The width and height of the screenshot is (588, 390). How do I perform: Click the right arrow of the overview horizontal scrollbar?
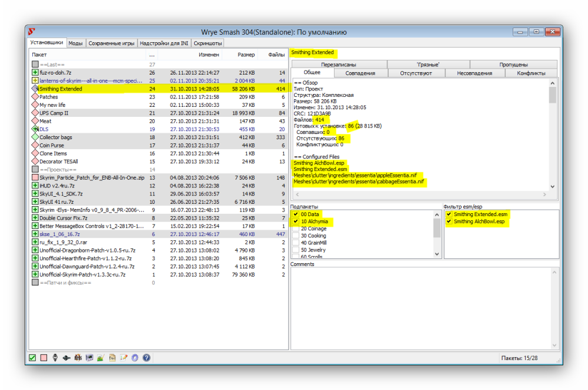tap(544, 194)
